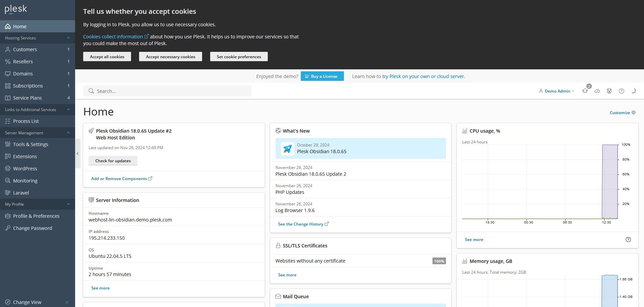The width and height of the screenshot is (644, 307).
Task: Collapse the Server Management section
Action: tap(68, 133)
